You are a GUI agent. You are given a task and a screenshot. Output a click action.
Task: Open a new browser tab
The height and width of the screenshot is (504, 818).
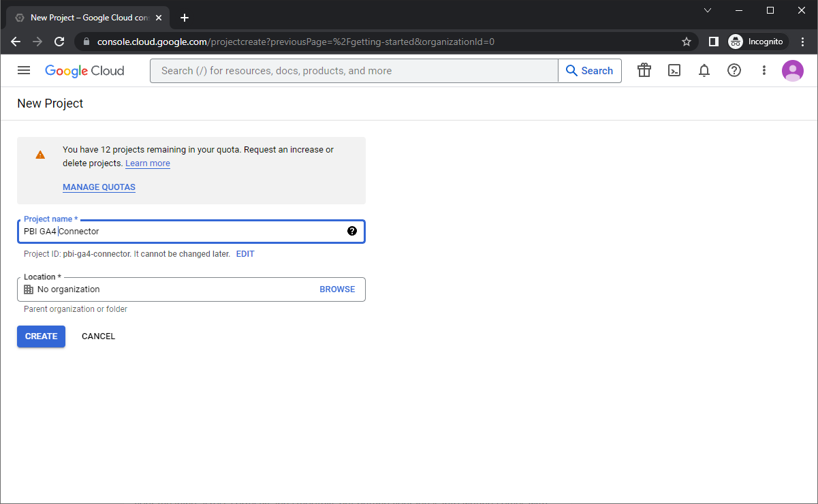coord(184,18)
